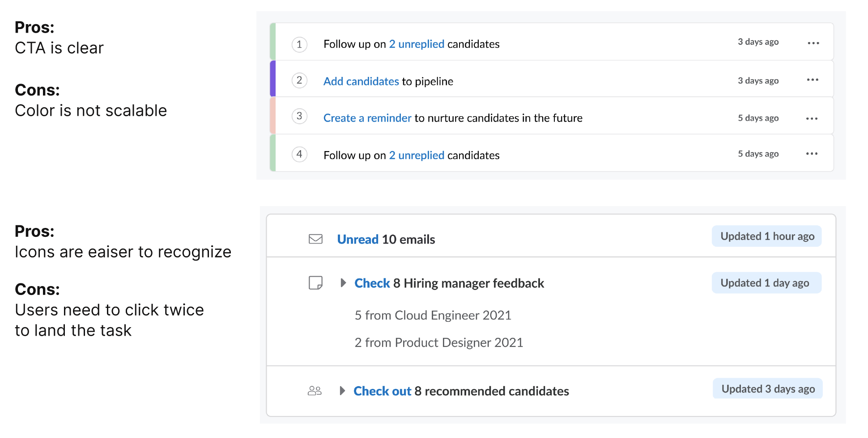Click the Check out link for candidates
868x438 pixels.
click(382, 392)
